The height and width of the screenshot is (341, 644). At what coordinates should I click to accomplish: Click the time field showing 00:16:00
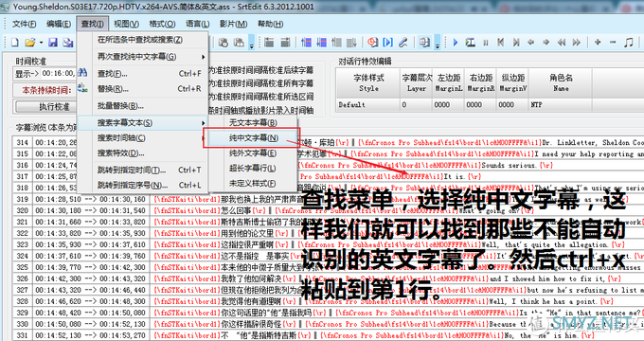(58, 74)
